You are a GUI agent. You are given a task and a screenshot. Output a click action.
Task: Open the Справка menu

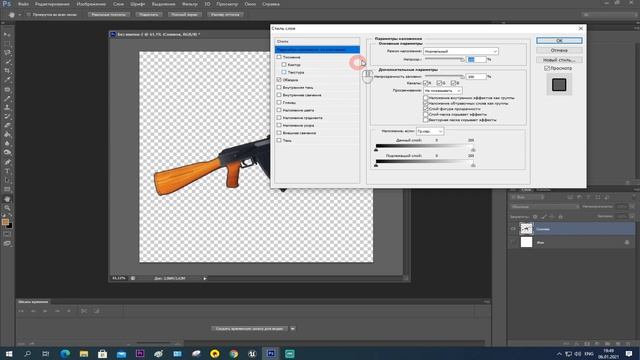pyautogui.click(x=271, y=4)
